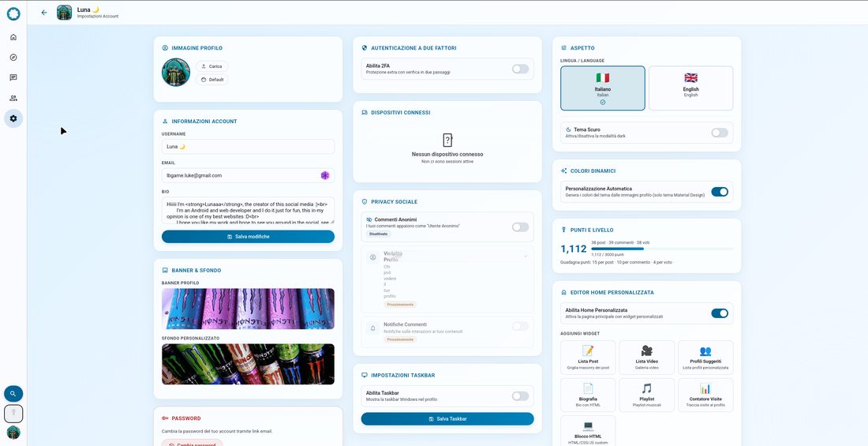This screenshot has width=868, height=446.
Task: Click Salva Taskbar button
Action: (x=447, y=419)
